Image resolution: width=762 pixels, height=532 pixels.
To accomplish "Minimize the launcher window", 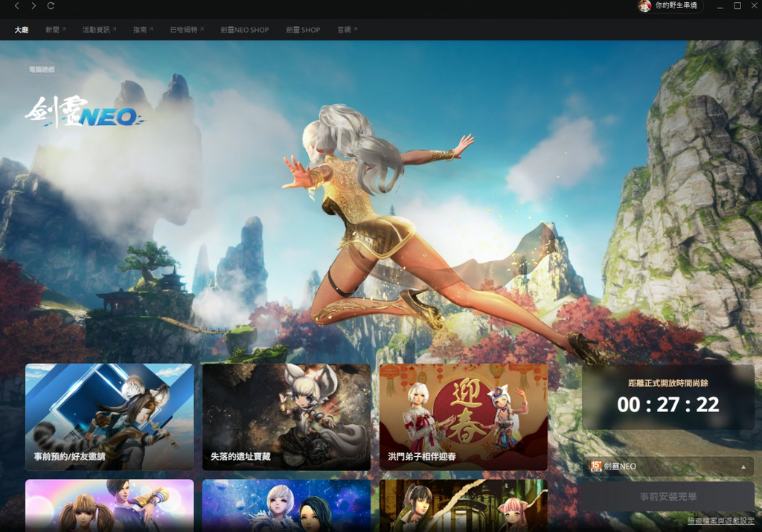I will tap(720, 6).
